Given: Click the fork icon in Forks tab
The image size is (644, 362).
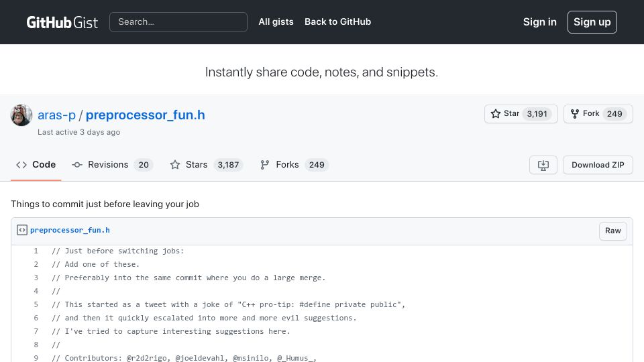Looking at the screenshot, I should pyautogui.click(x=264, y=165).
